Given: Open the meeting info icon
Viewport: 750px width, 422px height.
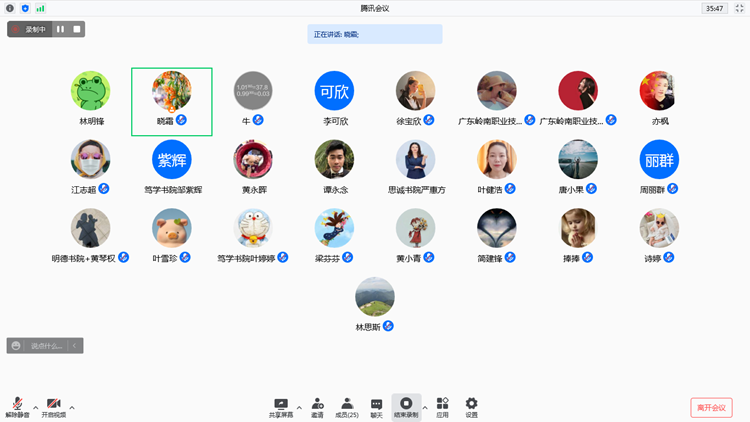Looking at the screenshot, I should [x=10, y=8].
